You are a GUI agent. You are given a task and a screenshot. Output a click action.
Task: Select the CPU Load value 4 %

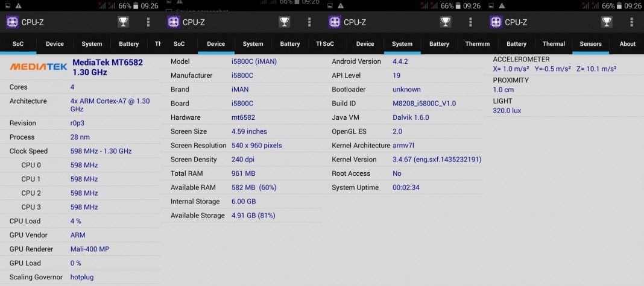point(75,221)
